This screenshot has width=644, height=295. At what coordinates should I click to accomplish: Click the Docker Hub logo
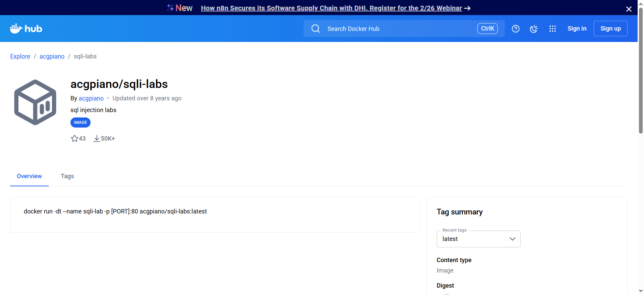coord(26,29)
